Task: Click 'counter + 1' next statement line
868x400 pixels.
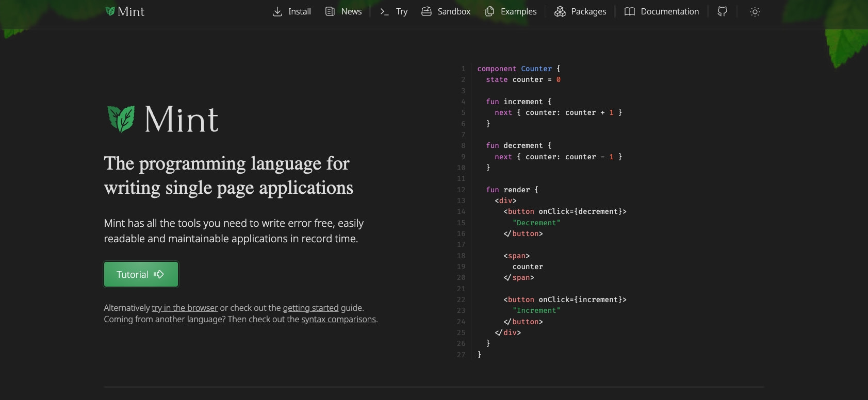Action: 558,112
